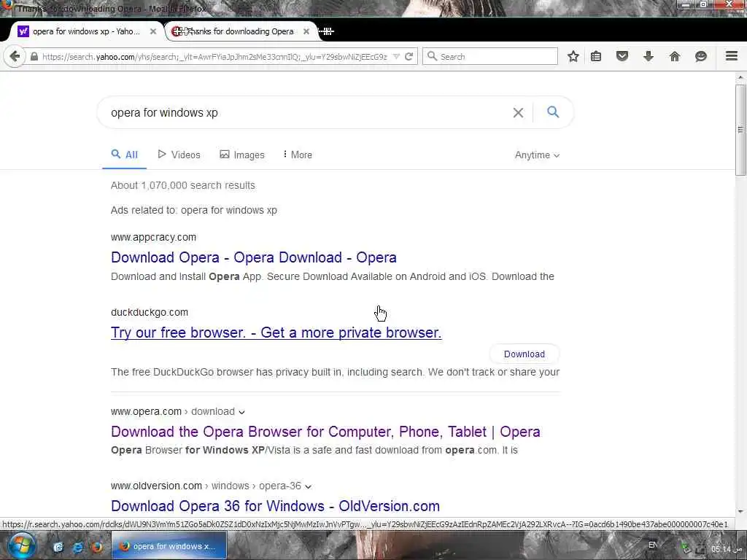Image resolution: width=747 pixels, height=560 pixels.
Task: Open Download Opera - Opera Download link
Action: point(253,257)
